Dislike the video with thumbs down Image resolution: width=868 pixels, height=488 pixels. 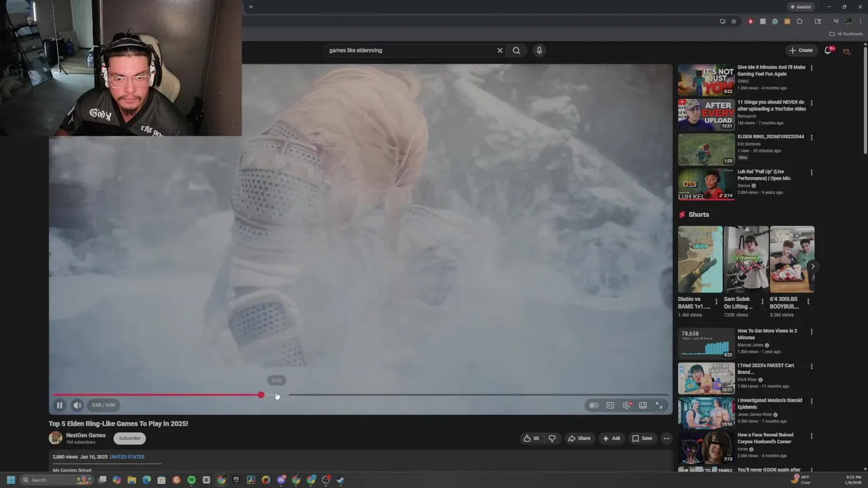552,439
